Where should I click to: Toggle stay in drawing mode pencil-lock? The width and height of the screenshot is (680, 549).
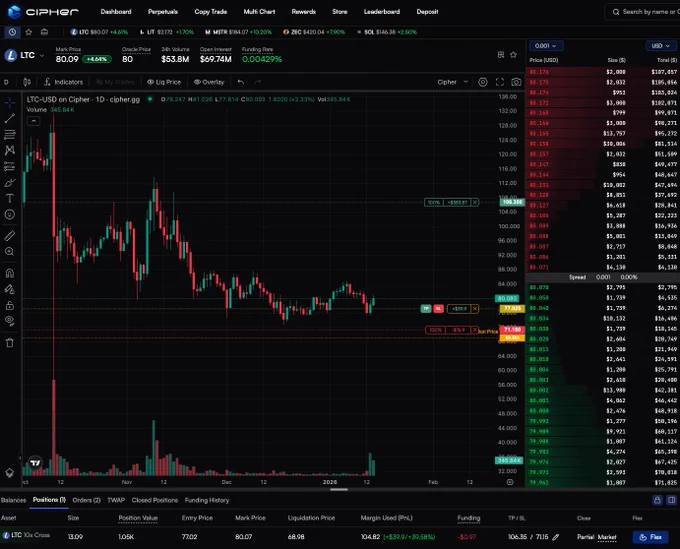point(10,289)
